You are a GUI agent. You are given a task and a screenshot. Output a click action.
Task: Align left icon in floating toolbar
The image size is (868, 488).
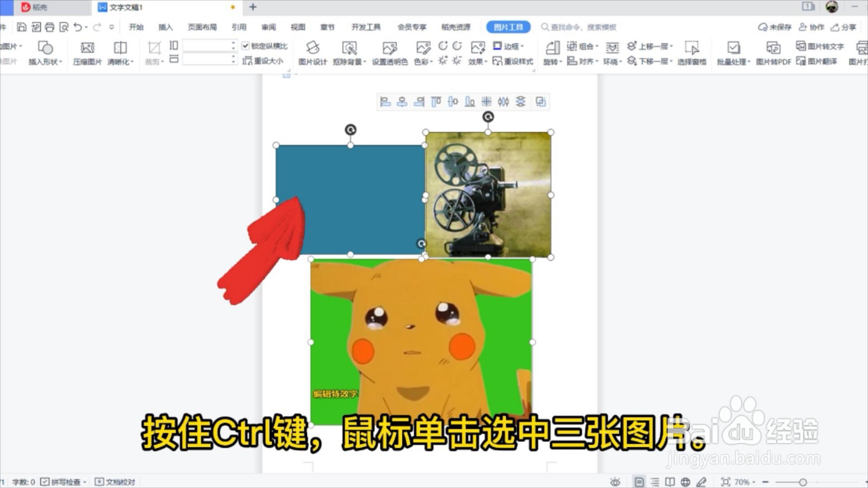[x=385, y=101]
